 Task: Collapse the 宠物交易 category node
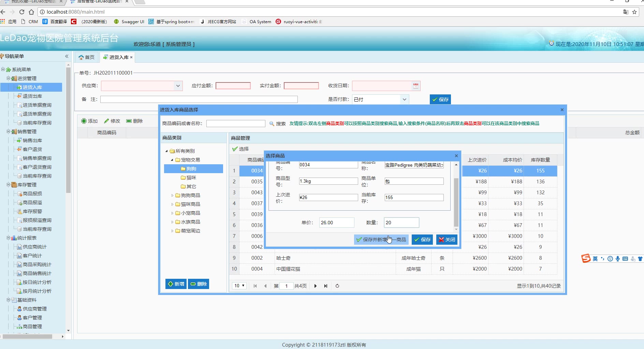tap(172, 160)
